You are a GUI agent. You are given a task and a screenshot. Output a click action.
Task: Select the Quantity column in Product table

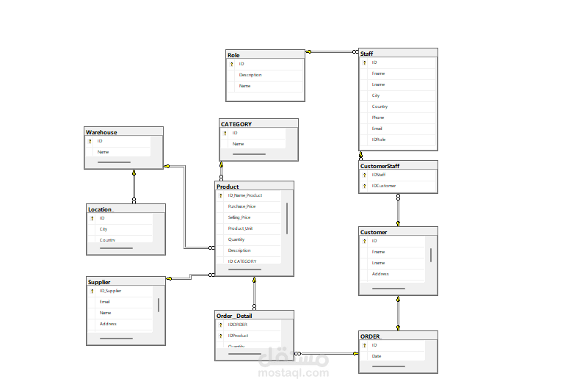[249, 239]
